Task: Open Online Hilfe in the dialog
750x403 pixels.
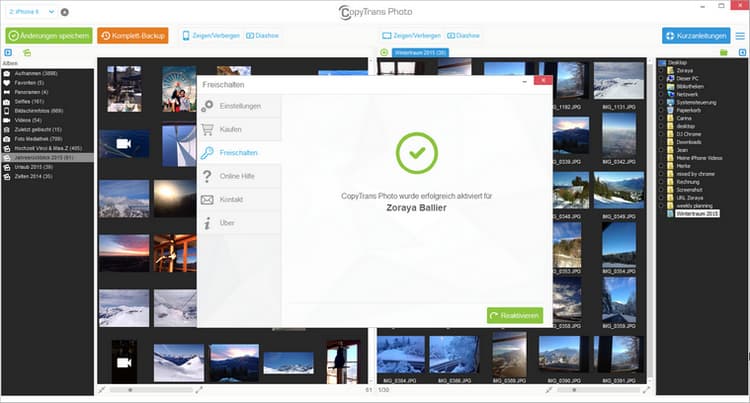Action: (x=239, y=176)
